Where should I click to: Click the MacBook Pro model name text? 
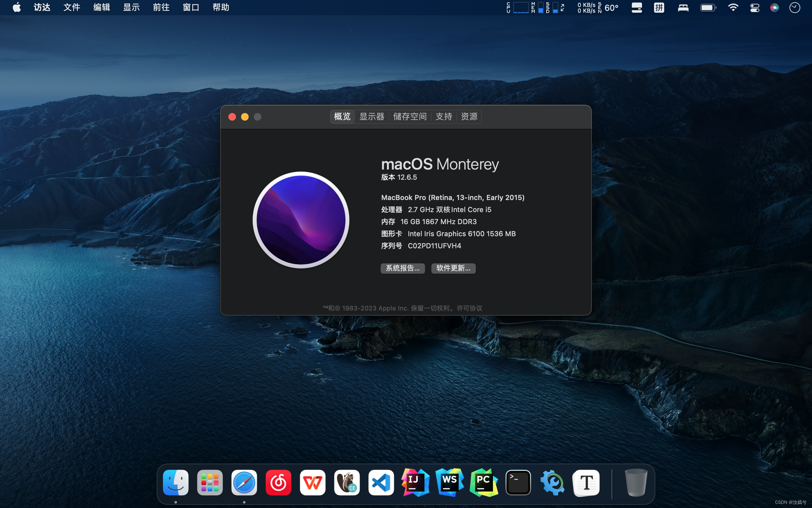tap(453, 197)
